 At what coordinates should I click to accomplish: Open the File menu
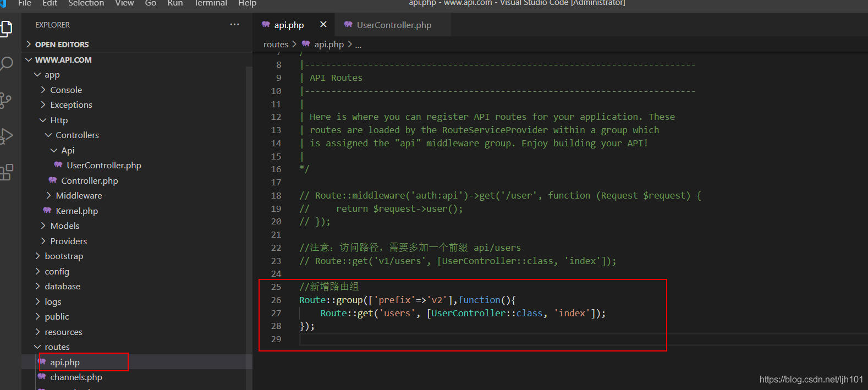click(x=24, y=3)
